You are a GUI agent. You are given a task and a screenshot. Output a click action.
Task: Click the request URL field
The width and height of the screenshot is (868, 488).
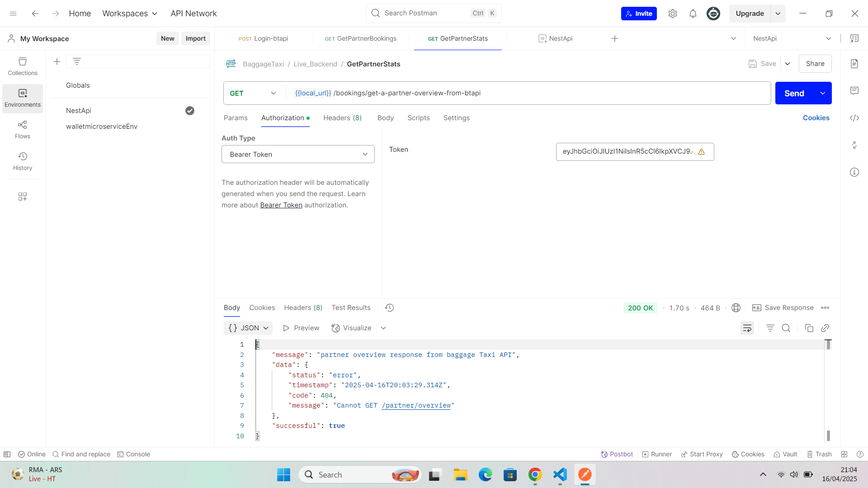coord(528,93)
